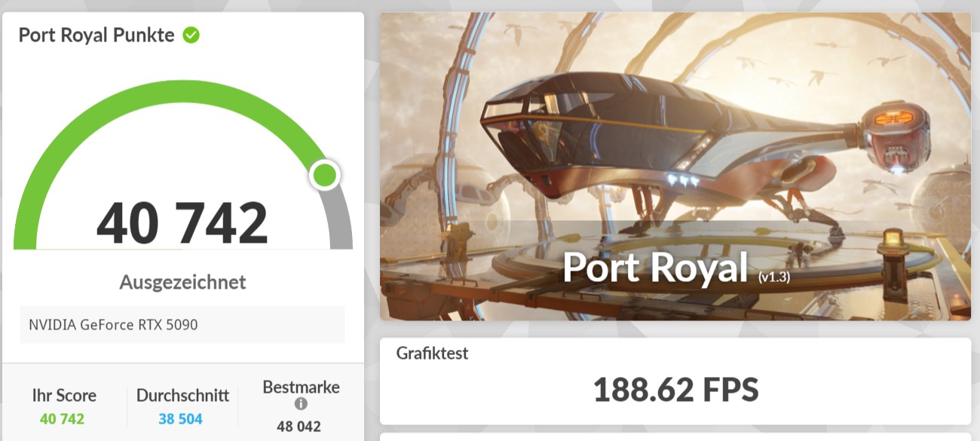This screenshot has height=441, width=980.
Task: Click the Ihr Score label
Action: click(x=64, y=395)
